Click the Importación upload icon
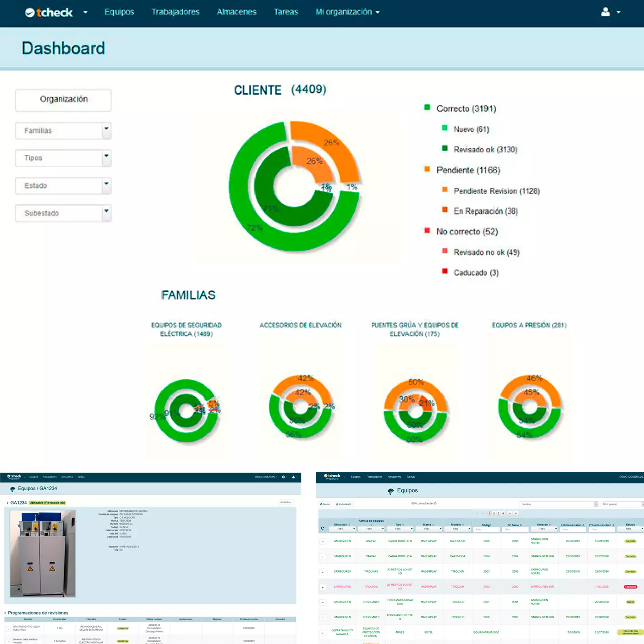This screenshot has width=644, height=644. click(337, 503)
